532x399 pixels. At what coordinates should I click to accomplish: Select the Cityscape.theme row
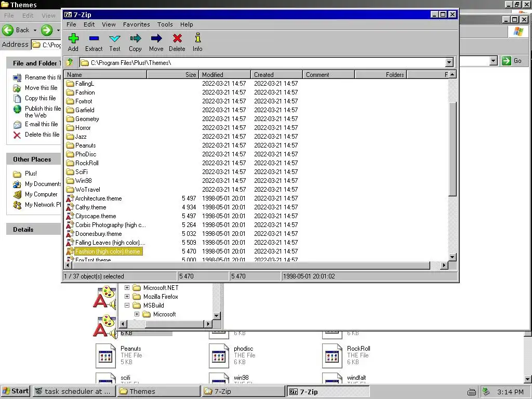(x=257, y=216)
